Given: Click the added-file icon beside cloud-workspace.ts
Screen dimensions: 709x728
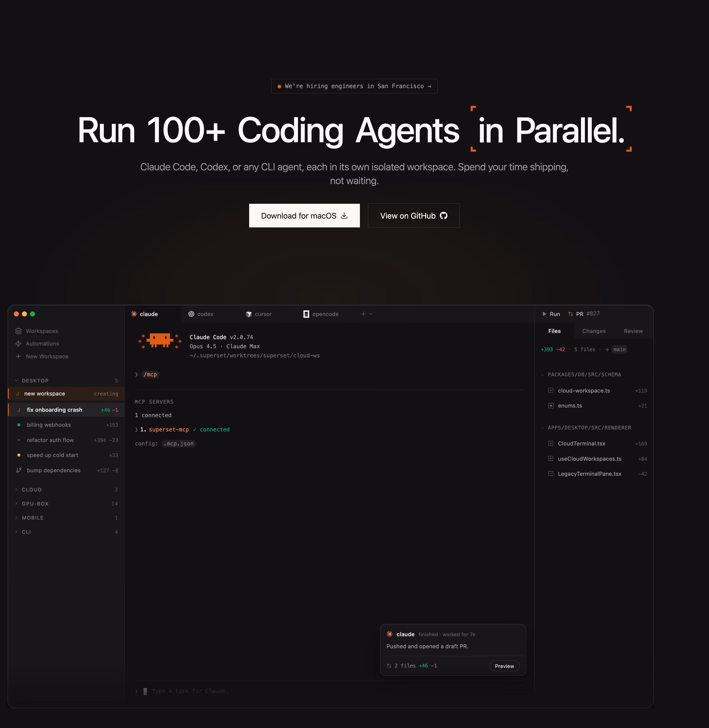Looking at the screenshot, I should click(x=551, y=390).
